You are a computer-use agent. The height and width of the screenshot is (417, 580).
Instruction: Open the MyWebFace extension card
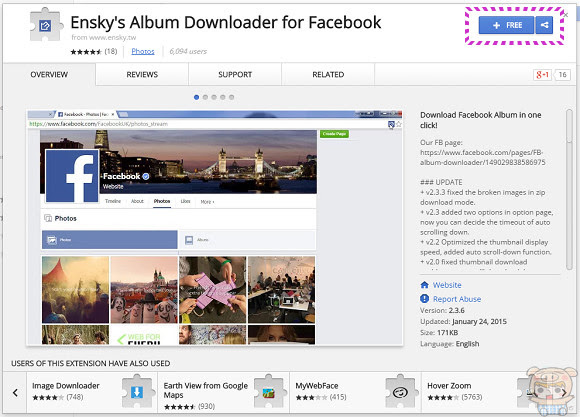click(x=355, y=392)
